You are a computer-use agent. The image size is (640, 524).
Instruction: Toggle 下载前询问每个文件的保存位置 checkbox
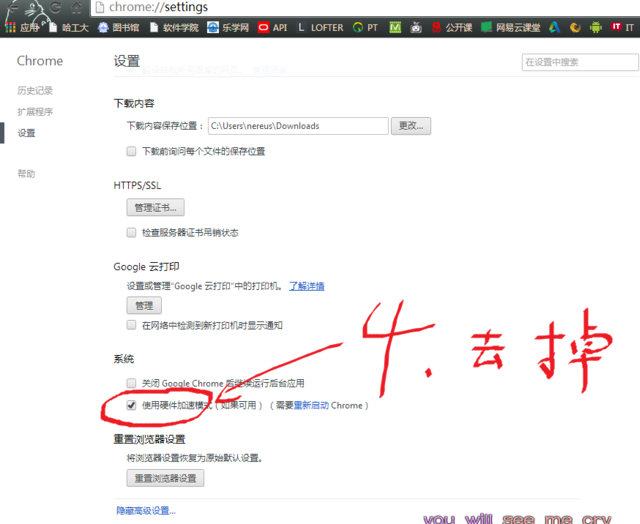131,151
